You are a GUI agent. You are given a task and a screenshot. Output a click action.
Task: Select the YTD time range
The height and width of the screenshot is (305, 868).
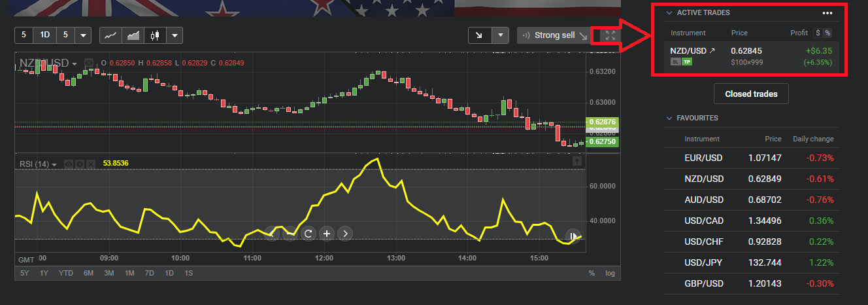[x=65, y=273]
